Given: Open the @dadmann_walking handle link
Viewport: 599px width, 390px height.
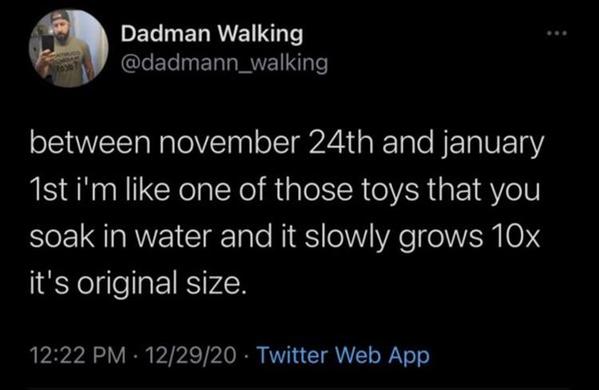Looking at the screenshot, I should click(224, 63).
